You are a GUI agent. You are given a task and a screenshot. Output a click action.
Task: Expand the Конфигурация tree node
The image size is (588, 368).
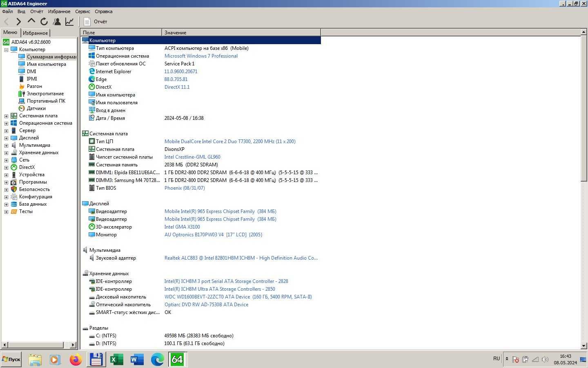[x=6, y=197]
